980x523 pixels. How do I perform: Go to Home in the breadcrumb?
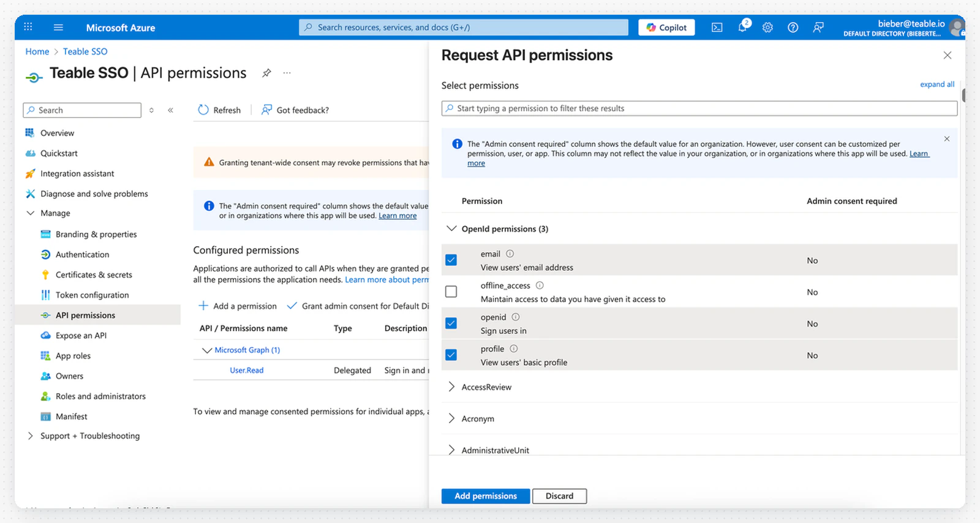[37, 51]
